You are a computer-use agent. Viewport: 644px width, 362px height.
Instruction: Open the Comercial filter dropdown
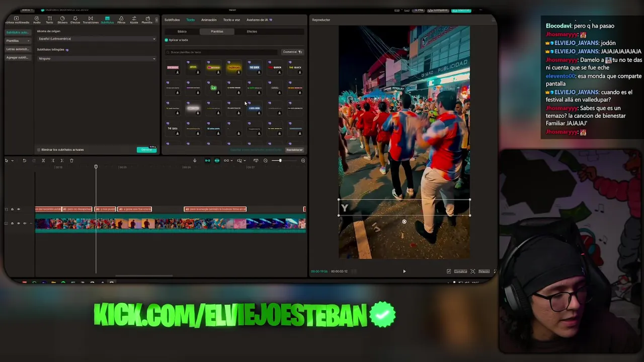click(x=292, y=52)
